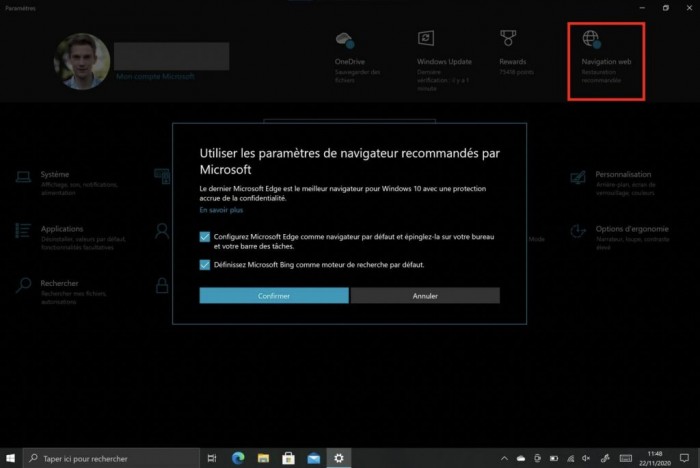Click the Applications category label

coord(62,229)
